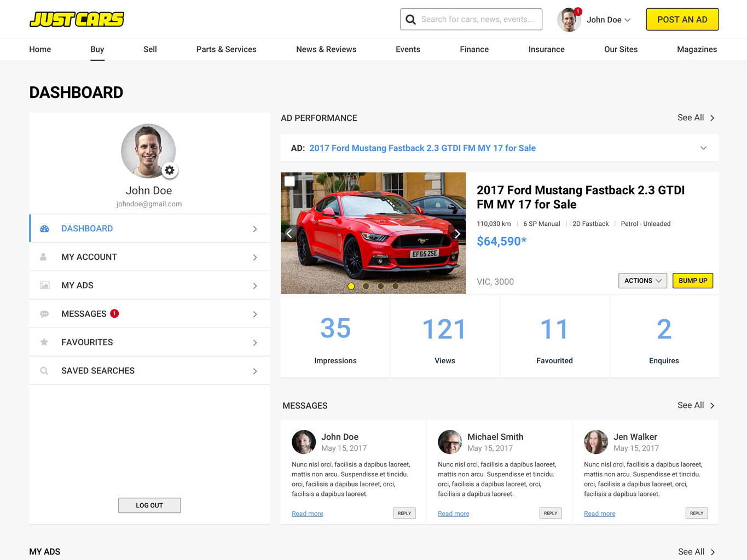Open the Actions dropdown
The height and width of the screenshot is (560, 747).
642,281
